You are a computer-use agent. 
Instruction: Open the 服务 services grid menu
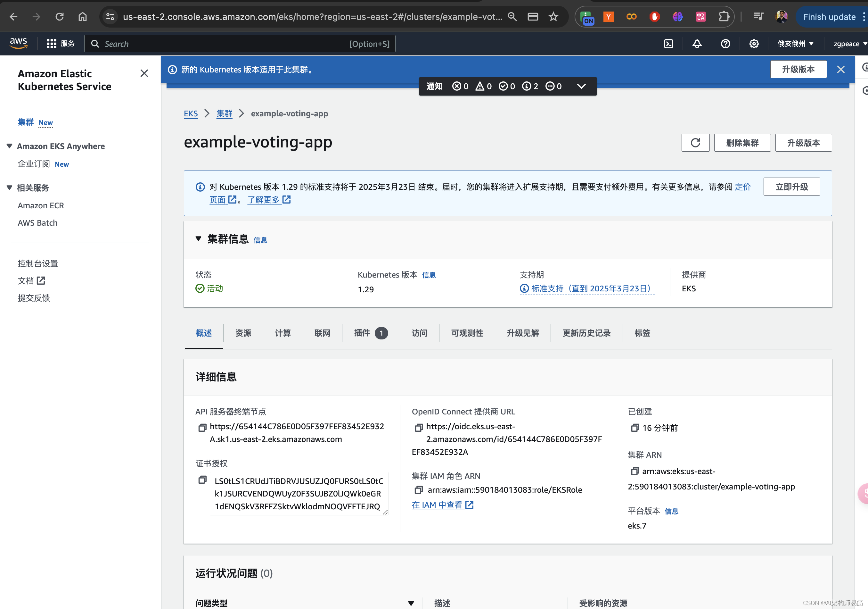61,44
